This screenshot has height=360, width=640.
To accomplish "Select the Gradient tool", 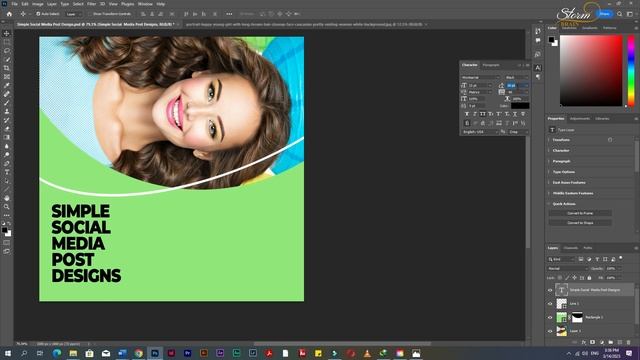I will click(7, 137).
